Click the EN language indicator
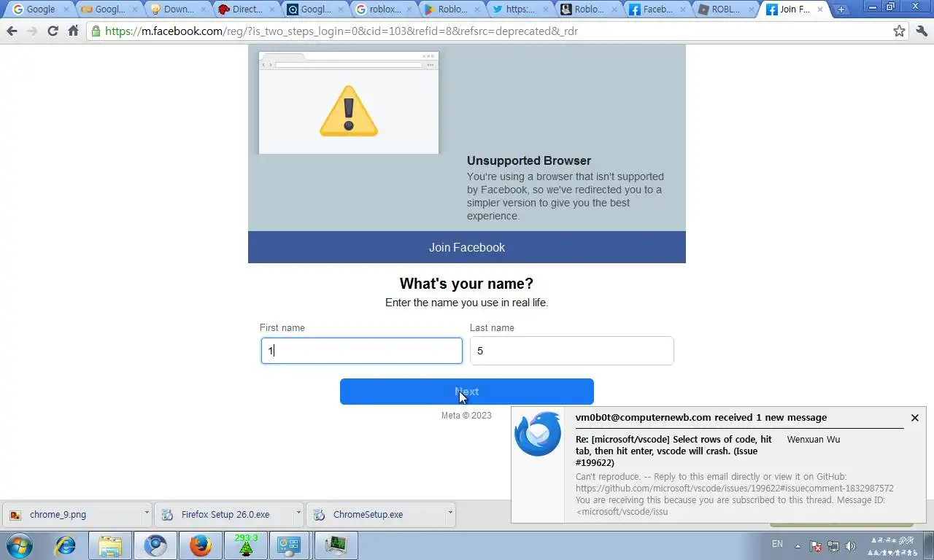Image resolution: width=934 pixels, height=560 pixels. 778,544
